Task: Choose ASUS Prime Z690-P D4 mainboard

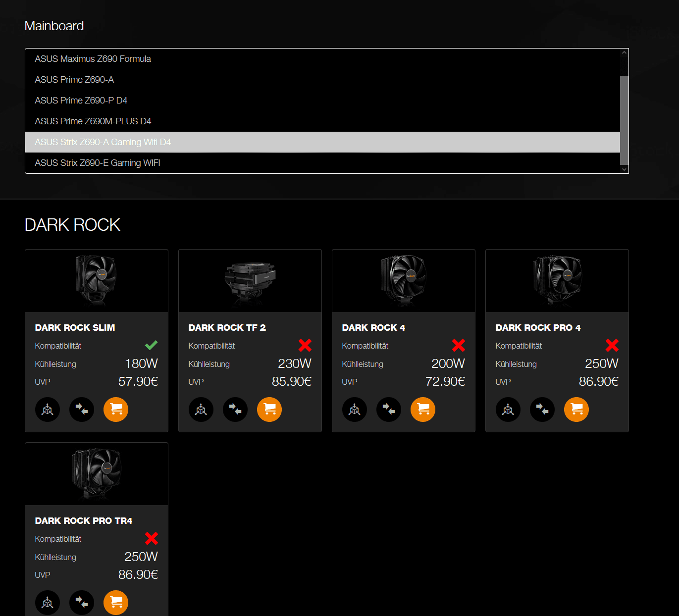Action: [322, 101]
